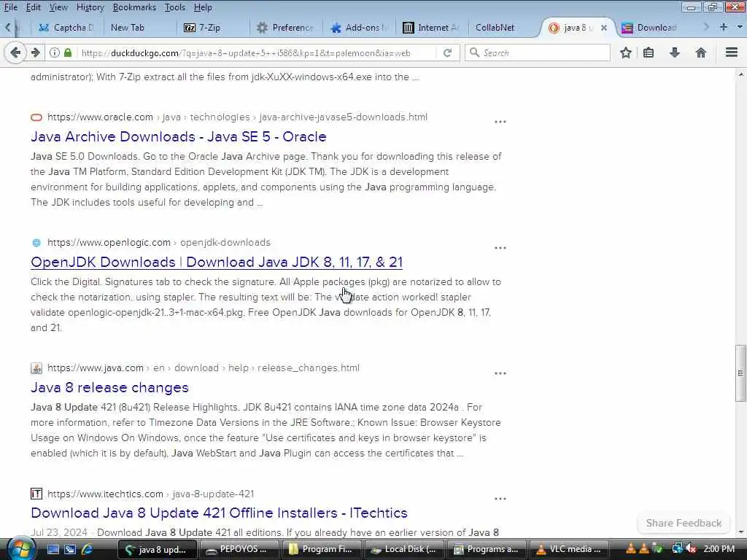747x560 pixels.
Task: Go to home page icon
Action: pyautogui.click(x=701, y=52)
